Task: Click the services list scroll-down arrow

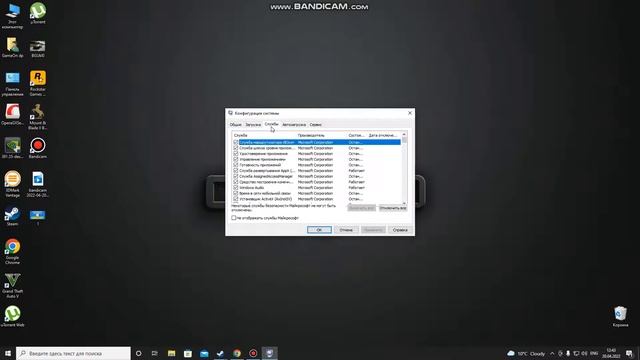Action: 404,202
